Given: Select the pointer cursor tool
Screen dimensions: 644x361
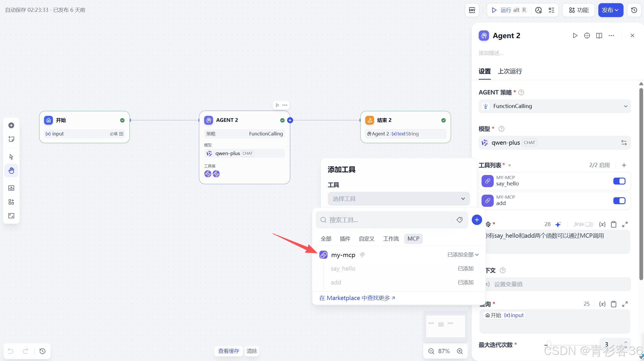Looking at the screenshot, I should tap(11, 157).
